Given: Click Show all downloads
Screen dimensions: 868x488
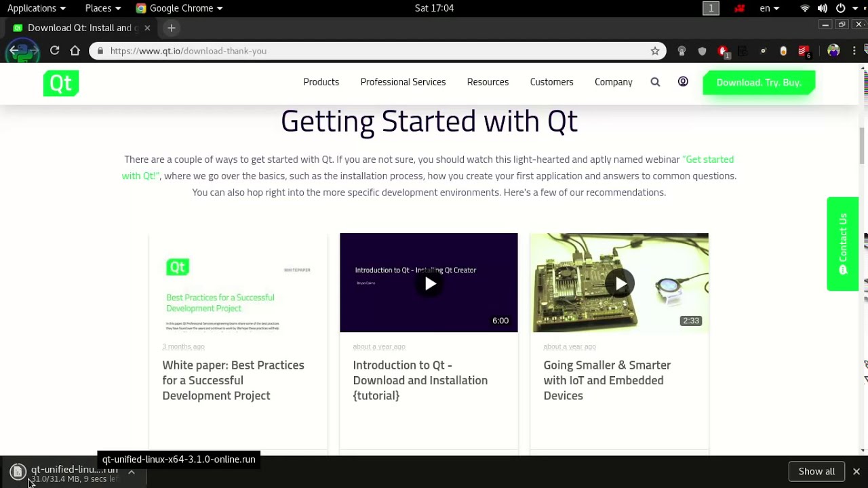Looking at the screenshot, I should tap(816, 472).
